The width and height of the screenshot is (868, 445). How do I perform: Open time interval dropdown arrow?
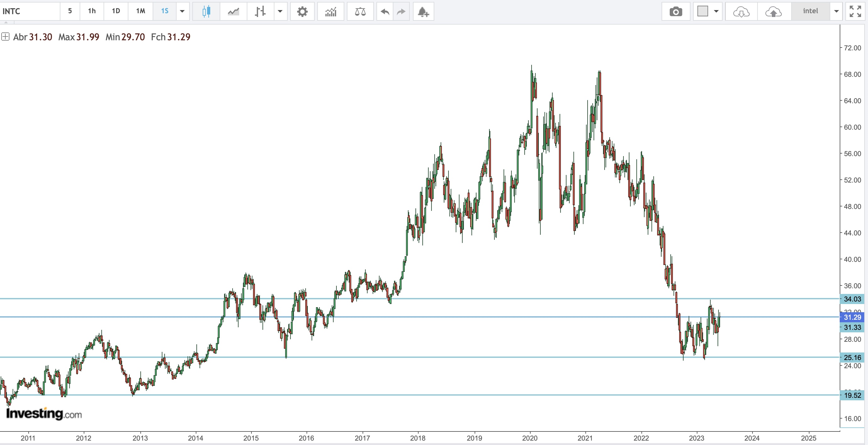pyautogui.click(x=182, y=11)
